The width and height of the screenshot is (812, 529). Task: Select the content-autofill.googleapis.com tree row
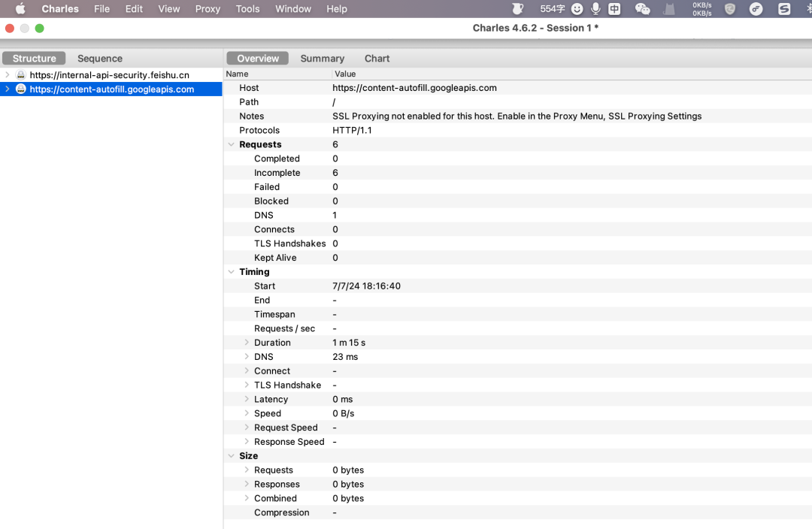click(111, 89)
